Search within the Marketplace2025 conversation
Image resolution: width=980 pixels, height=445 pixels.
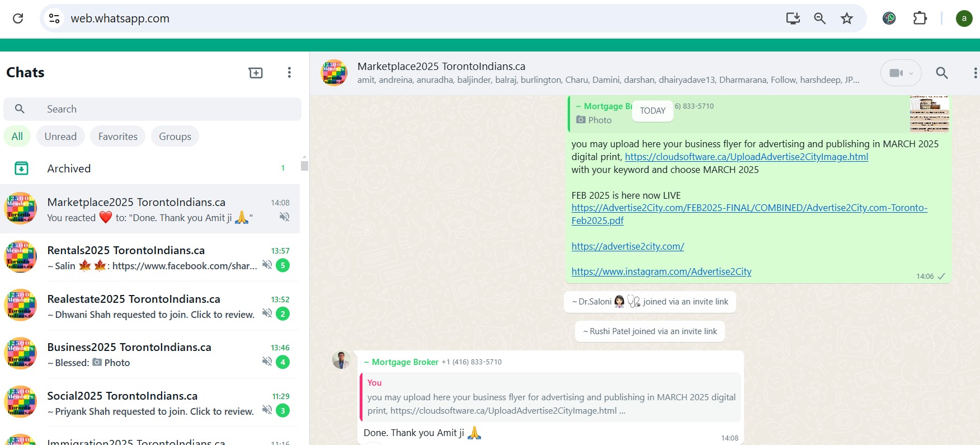tap(942, 73)
